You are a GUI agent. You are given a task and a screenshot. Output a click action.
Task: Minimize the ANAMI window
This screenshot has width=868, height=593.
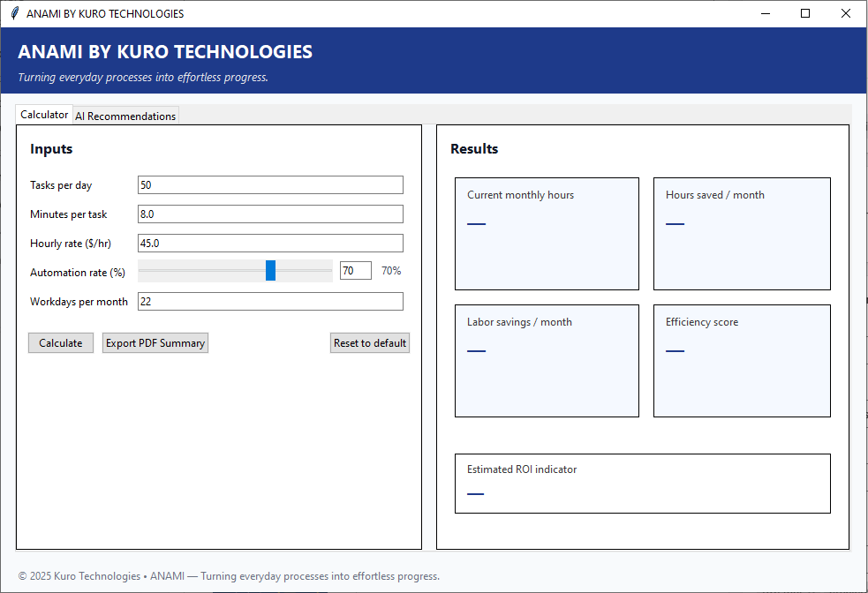tap(764, 13)
